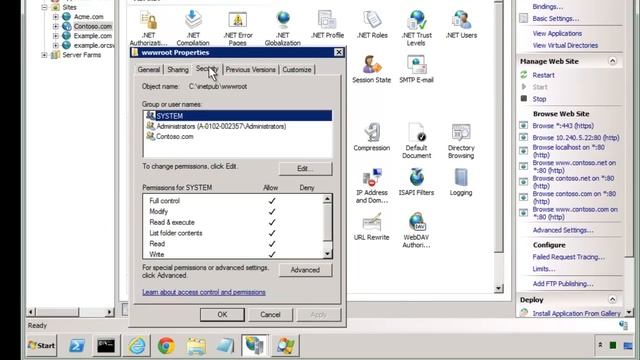Open .NET Globalization icon
The height and width of the screenshot is (360, 640).
[282, 28]
